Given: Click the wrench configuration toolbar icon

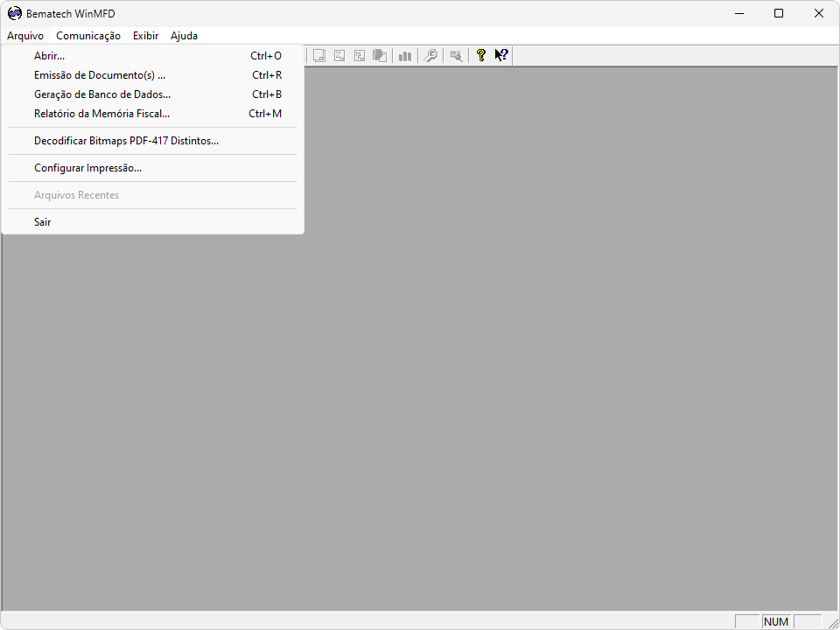Looking at the screenshot, I should 430,55.
